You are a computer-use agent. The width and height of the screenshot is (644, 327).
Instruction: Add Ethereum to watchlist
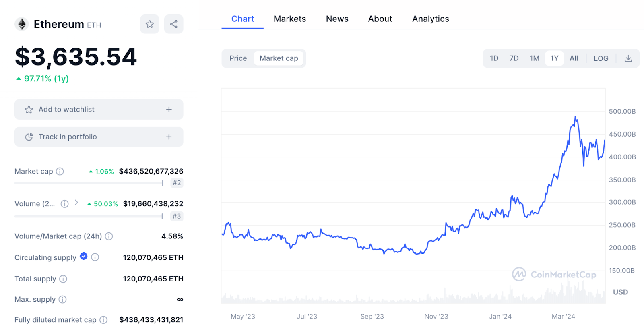99,110
